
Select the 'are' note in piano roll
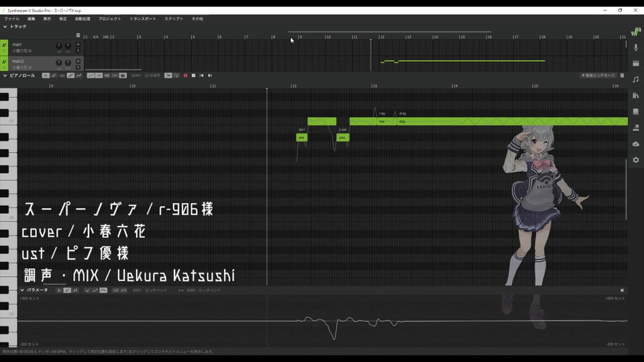pyautogui.click(x=301, y=137)
